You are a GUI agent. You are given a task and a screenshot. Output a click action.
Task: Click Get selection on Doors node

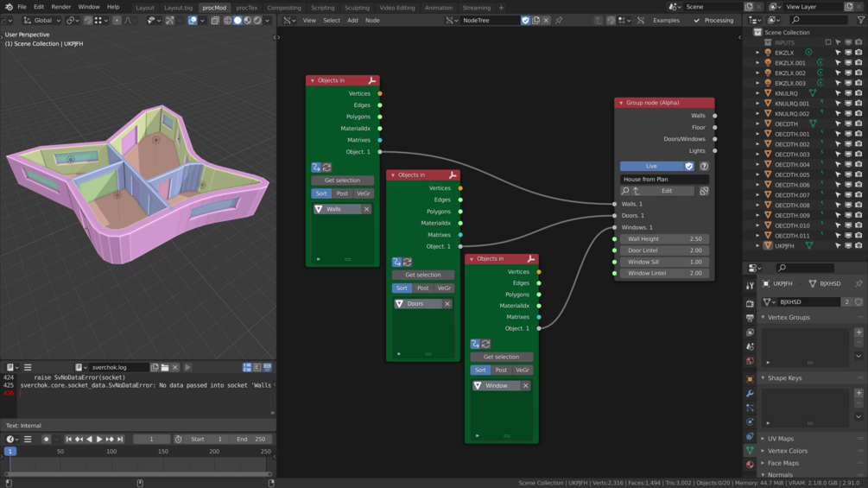coord(423,275)
